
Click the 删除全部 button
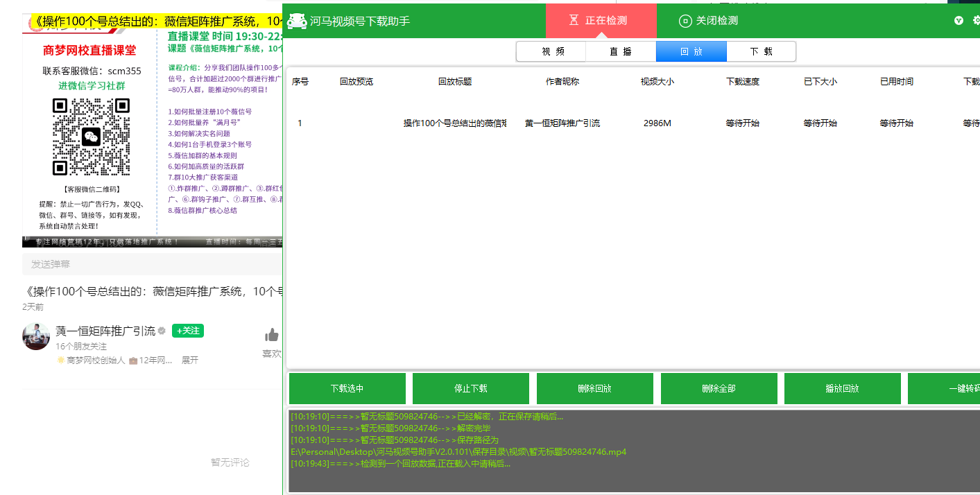[719, 388]
